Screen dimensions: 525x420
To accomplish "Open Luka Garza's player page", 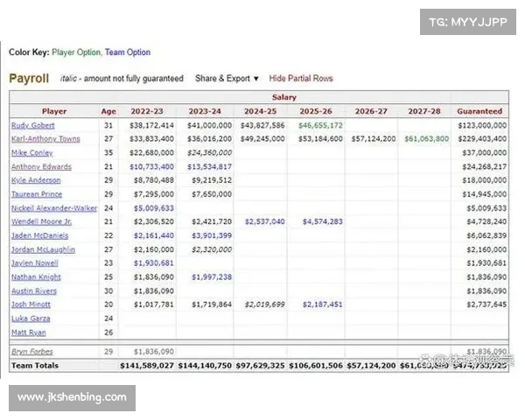I will point(31,318).
